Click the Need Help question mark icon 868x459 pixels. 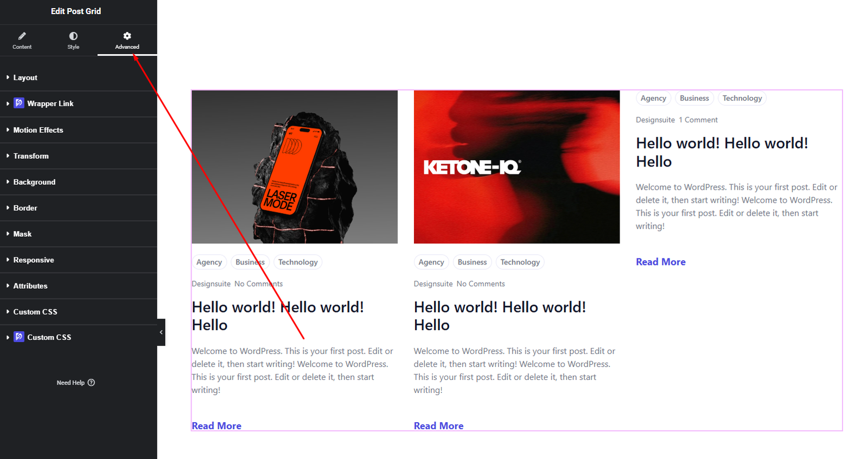(91, 383)
